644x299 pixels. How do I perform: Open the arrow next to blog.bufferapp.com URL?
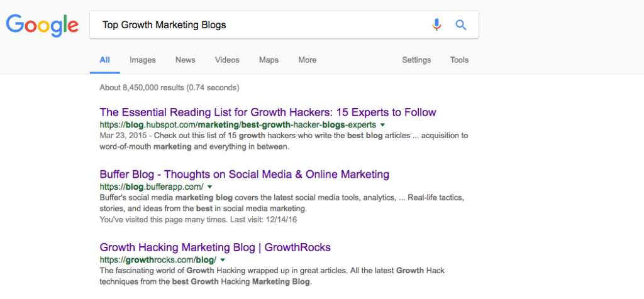click(209, 187)
